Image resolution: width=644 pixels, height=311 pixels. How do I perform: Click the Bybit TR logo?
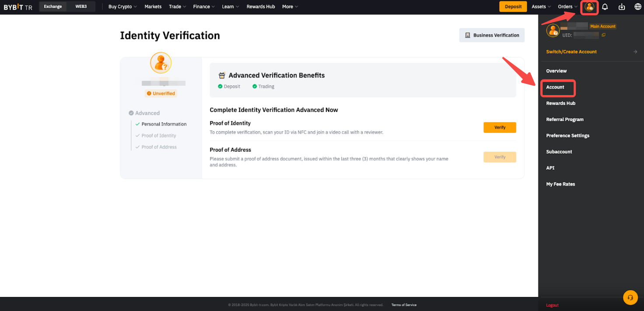coord(18,7)
